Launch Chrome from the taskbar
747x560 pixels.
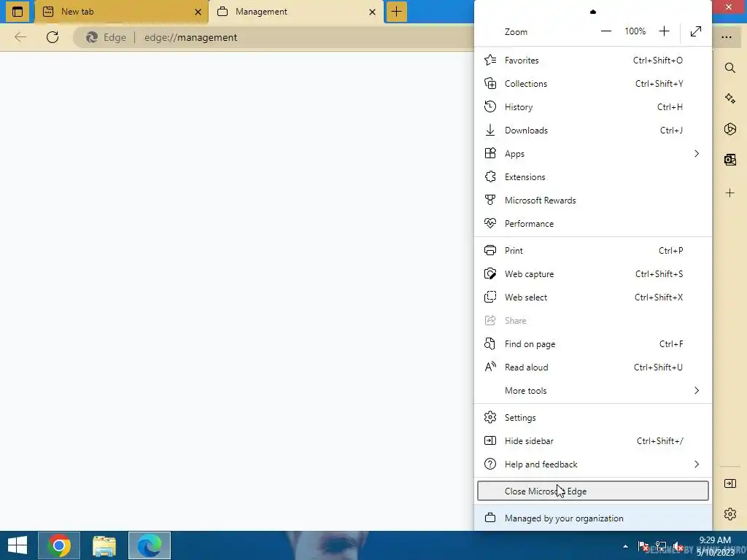click(x=59, y=545)
